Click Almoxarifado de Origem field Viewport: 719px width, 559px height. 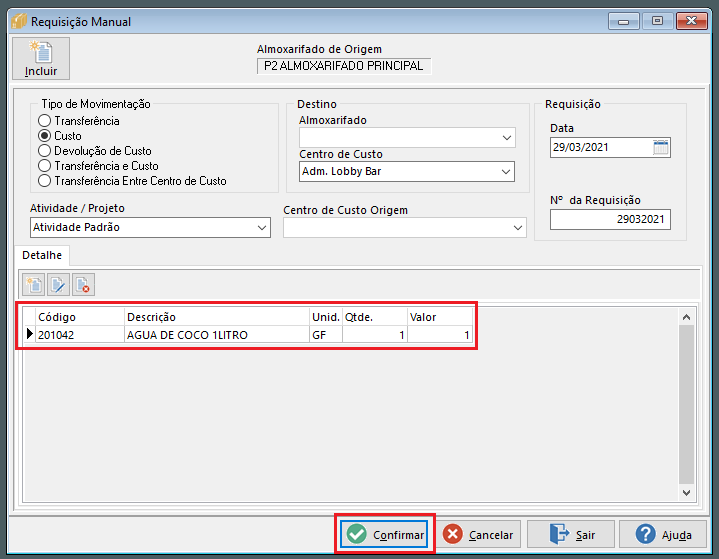(344, 66)
